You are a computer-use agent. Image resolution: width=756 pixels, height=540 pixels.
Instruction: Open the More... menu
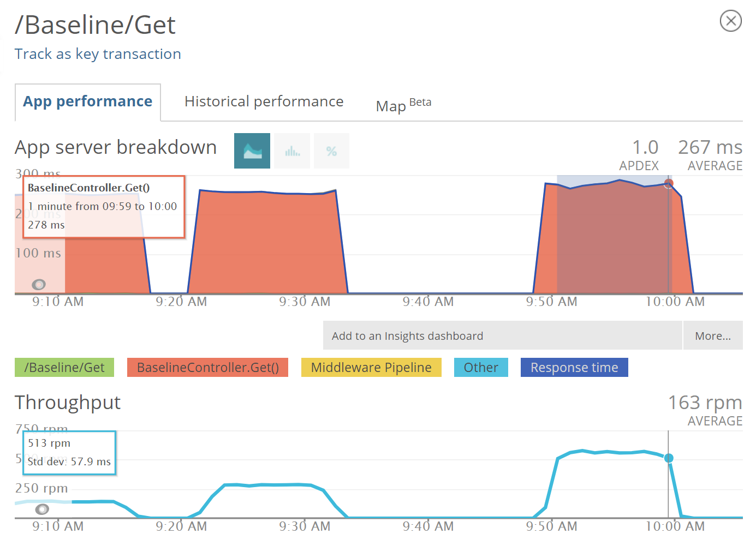713,335
